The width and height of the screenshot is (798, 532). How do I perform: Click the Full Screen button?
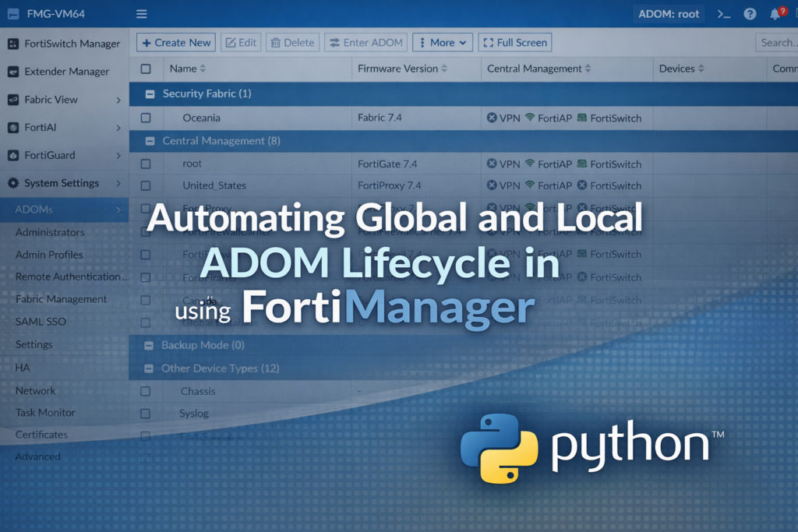pos(515,43)
